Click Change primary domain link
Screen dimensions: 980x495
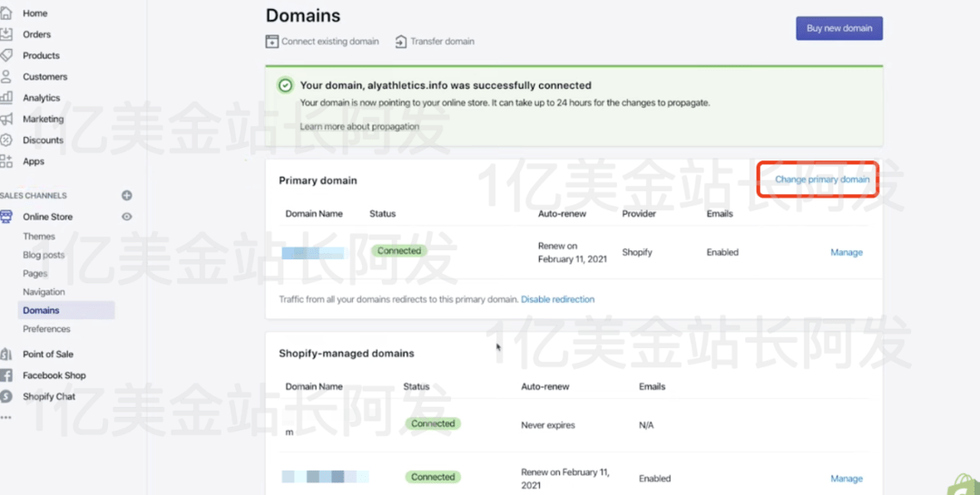click(x=821, y=180)
